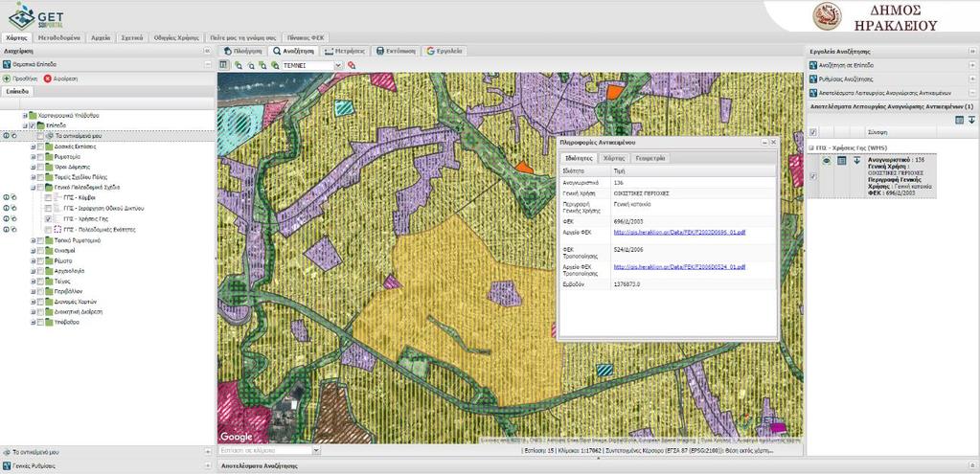The width and height of the screenshot is (980, 474).
Task: Click the results table icon above Σύνοψη header
Action: pos(959,120)
